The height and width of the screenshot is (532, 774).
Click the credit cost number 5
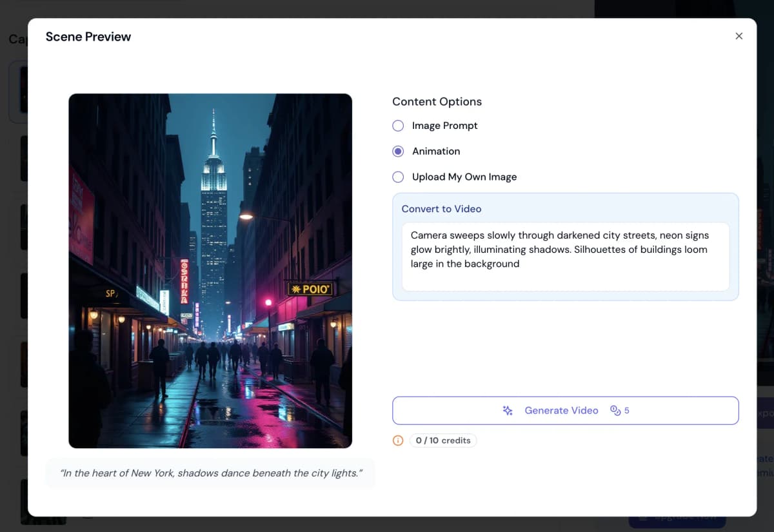(627, 411)
